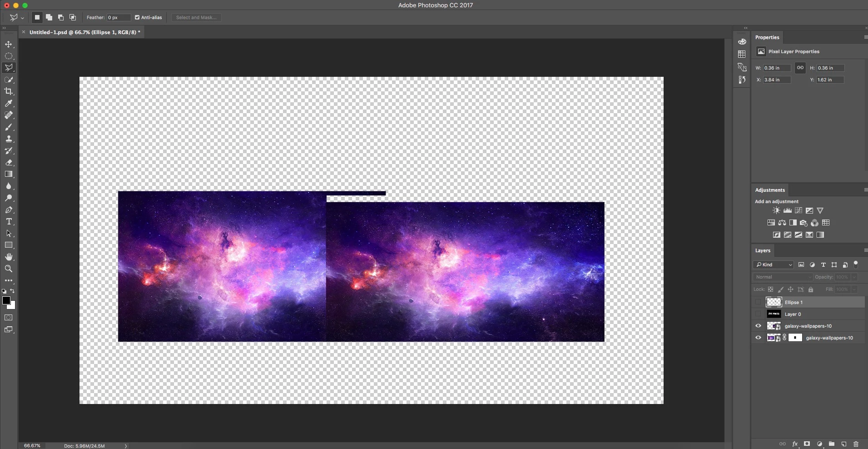868x449 pixels.
Task: Click the Select and Mask button
Action: tap(196, 17)
